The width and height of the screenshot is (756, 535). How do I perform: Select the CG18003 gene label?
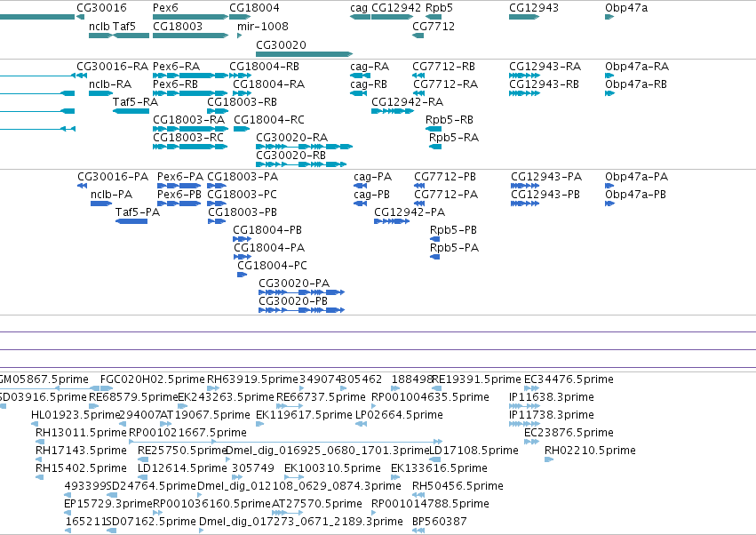[x=178, y=26]
